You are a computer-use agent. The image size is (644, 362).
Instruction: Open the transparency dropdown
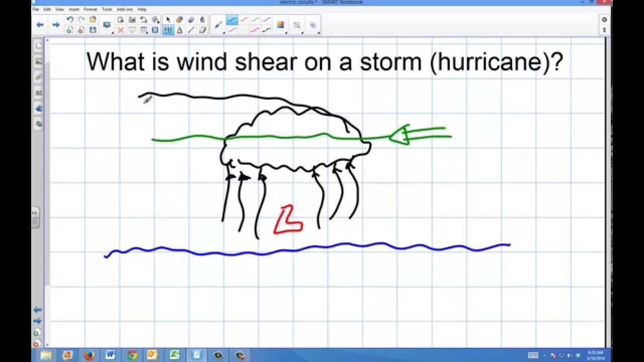pyautogui.click(x=313, y=25)
